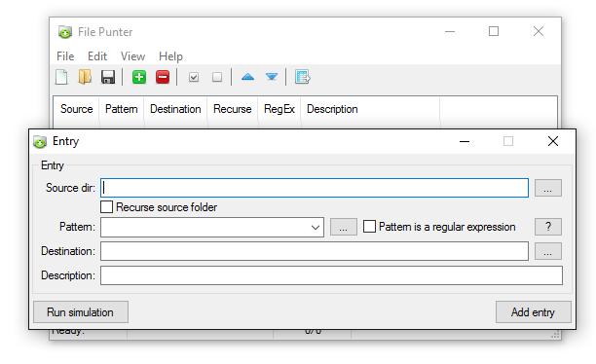Click the check-all toolbar icon
This screenshot has width=596, height=364.
[x=194, y=78]
